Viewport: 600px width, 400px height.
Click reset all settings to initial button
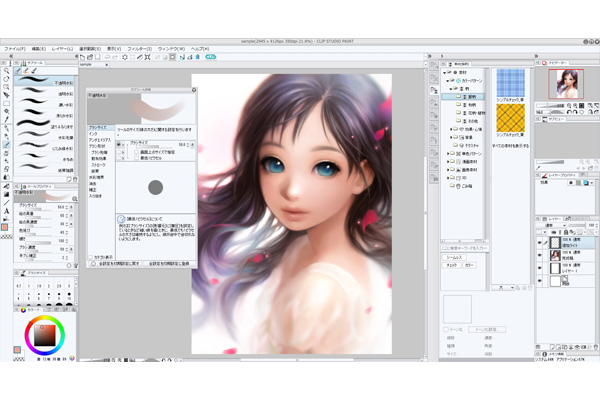[x=114, y=262]
